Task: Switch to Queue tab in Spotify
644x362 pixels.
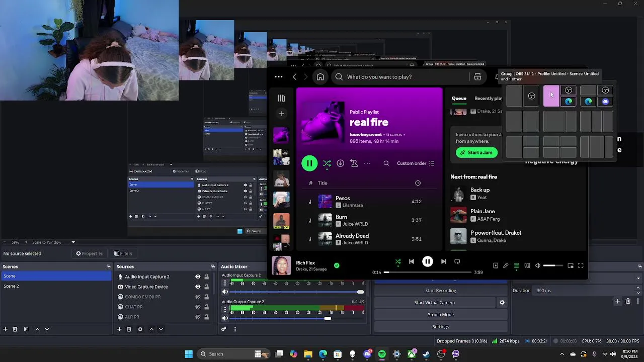Action: pos(459,99)
